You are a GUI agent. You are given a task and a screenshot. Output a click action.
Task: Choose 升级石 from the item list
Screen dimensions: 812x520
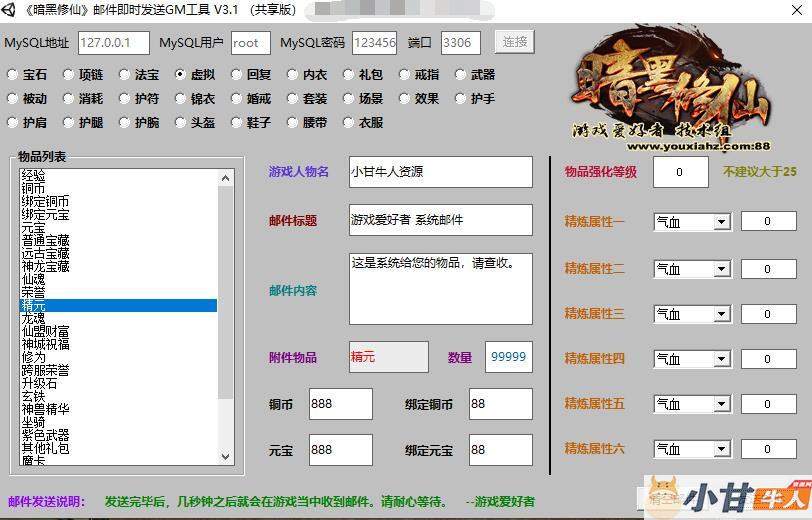(39, 384)
